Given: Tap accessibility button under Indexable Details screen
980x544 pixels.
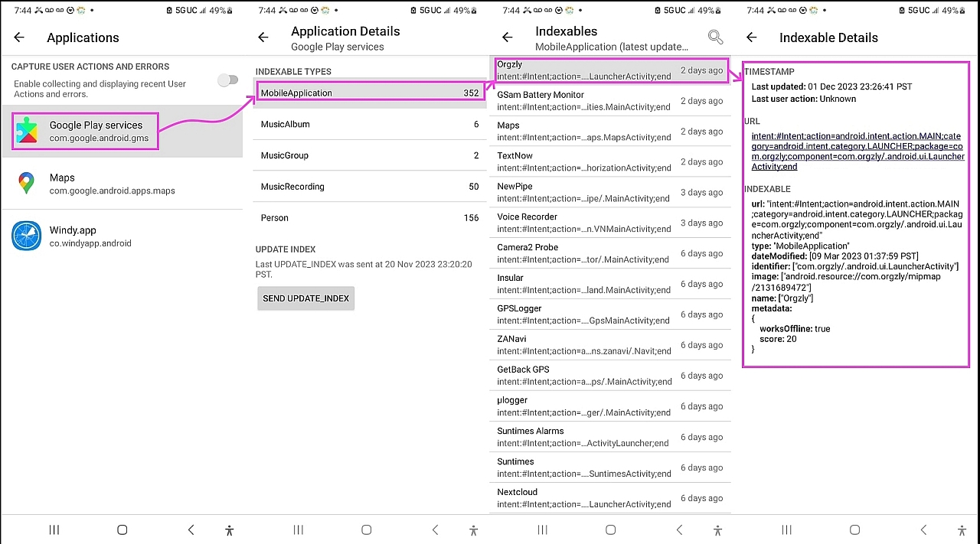Looking at the screenshot, I should pos(962,529).
